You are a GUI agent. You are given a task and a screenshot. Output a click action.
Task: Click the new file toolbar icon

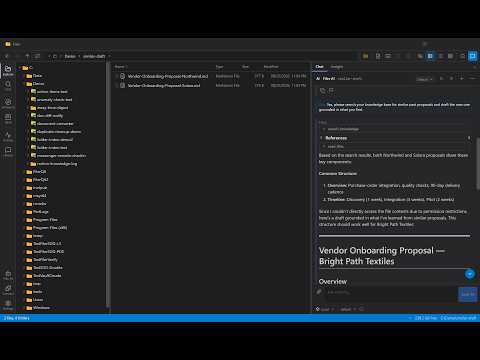pyautogui.click(x=378, y=56)
